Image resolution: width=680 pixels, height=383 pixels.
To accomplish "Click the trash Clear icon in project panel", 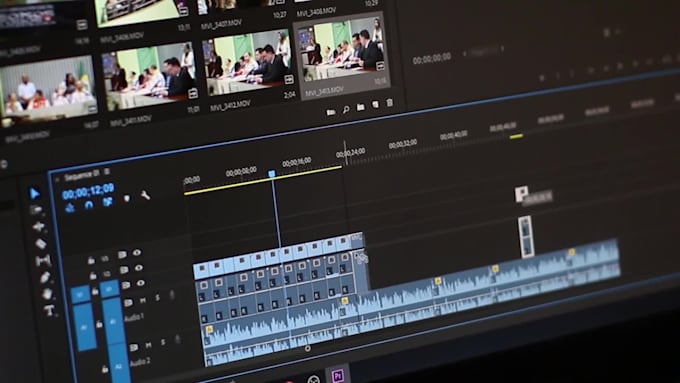I will point(389,102).
